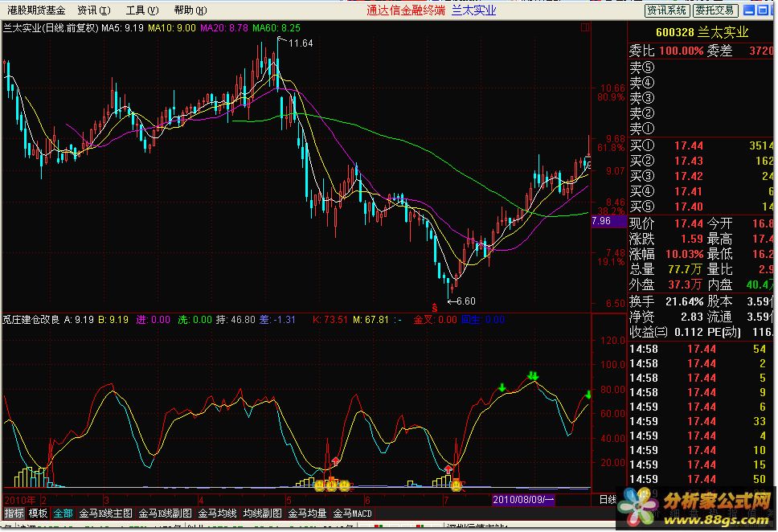This screenshot has width=778, height=532.
Task: Click the 现价 17.44 value
Action: [689, 224]
